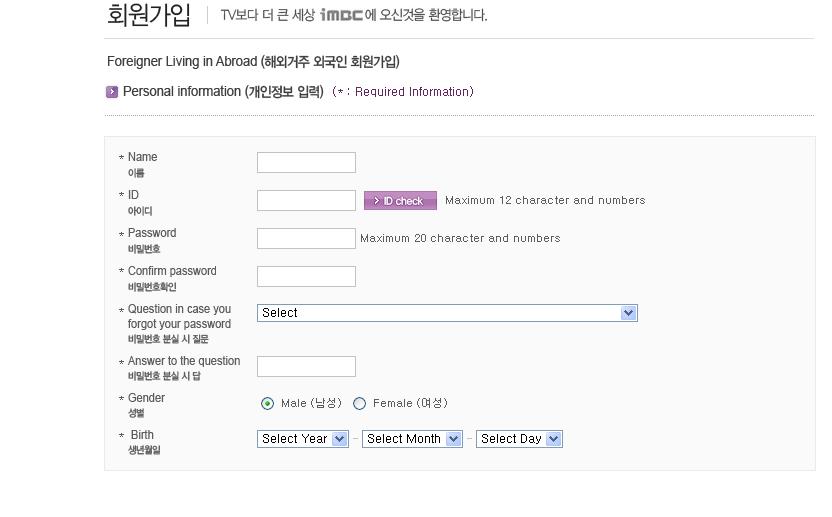The height and width of the screenshot is (517, 832).
Task: Click the ID check button
Action: click(x=400, y=201)
